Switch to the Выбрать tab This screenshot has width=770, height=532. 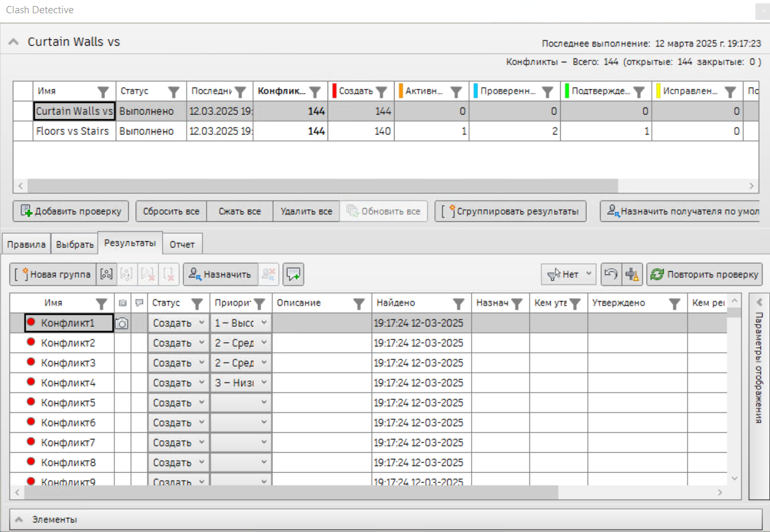[74, 244]
